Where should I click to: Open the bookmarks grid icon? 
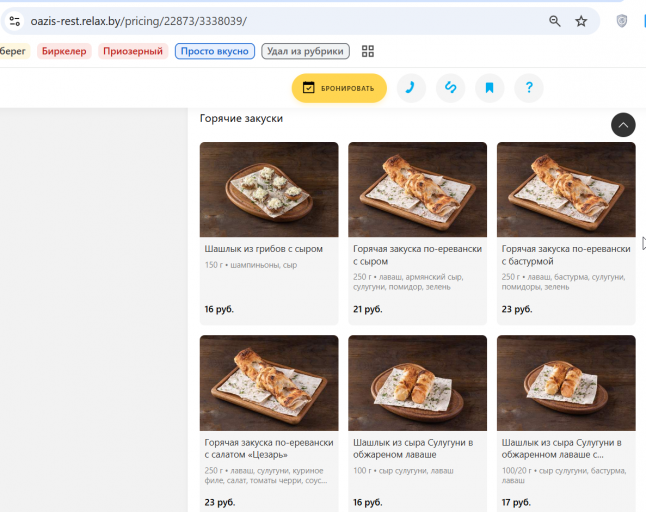click(367, 51)
